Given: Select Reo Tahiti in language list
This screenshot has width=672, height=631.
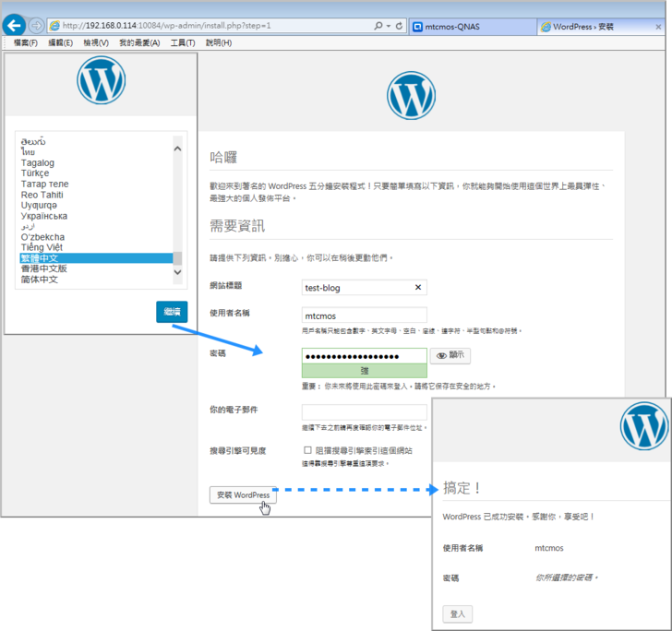Looking at the screenshot, I should coord(96,195).
